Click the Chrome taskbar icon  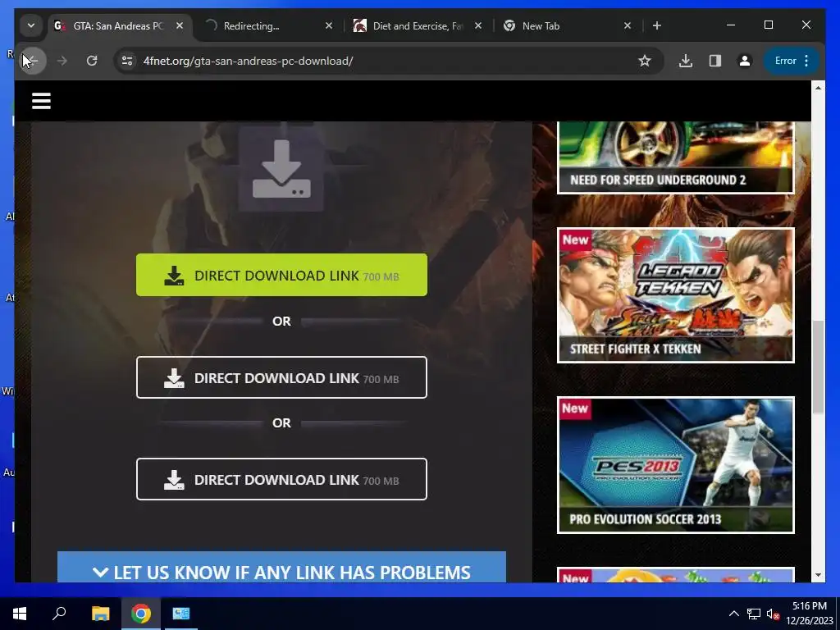pyautogui.click(x=141, y=614)
